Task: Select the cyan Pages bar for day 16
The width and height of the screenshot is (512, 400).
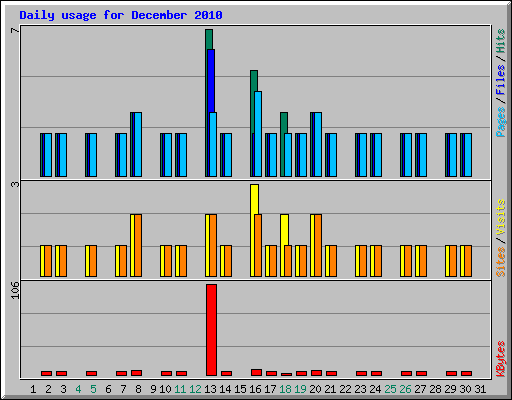Action: coord(258,134)
